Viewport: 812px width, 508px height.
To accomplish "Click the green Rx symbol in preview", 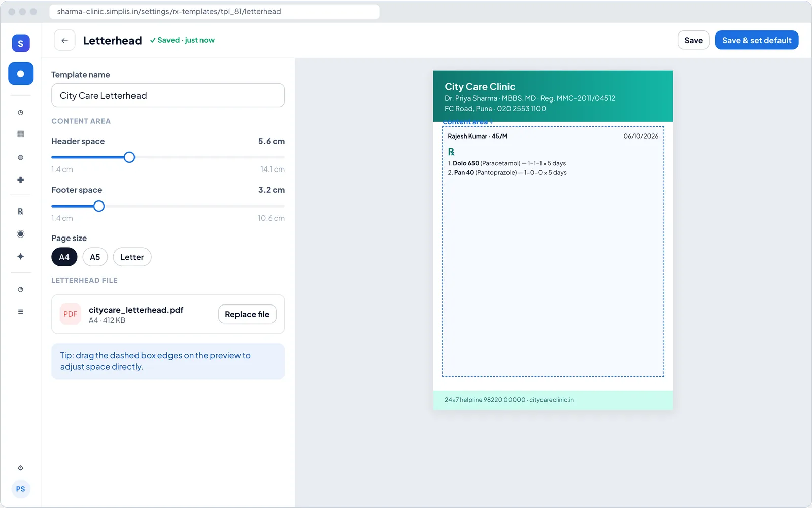I will click(x=451, y=152).
